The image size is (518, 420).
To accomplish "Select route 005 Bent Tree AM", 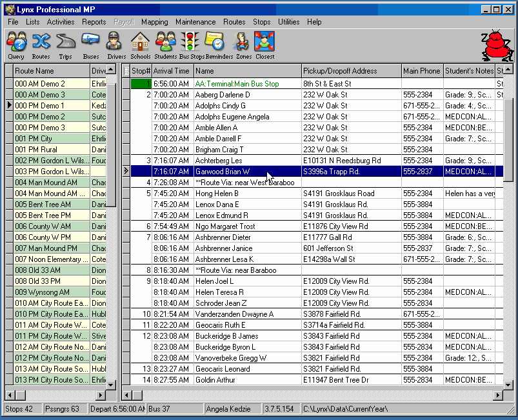I will tap(52, 205).
